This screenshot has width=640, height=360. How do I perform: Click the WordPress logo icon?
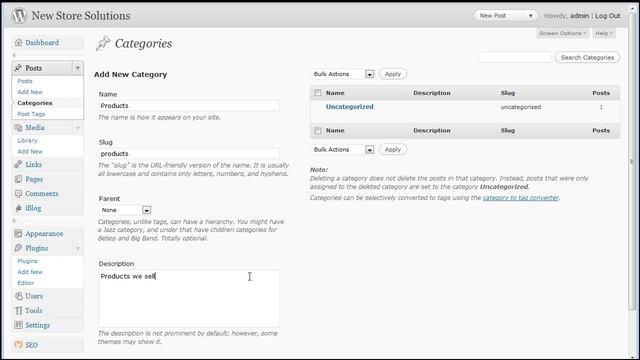19,16
